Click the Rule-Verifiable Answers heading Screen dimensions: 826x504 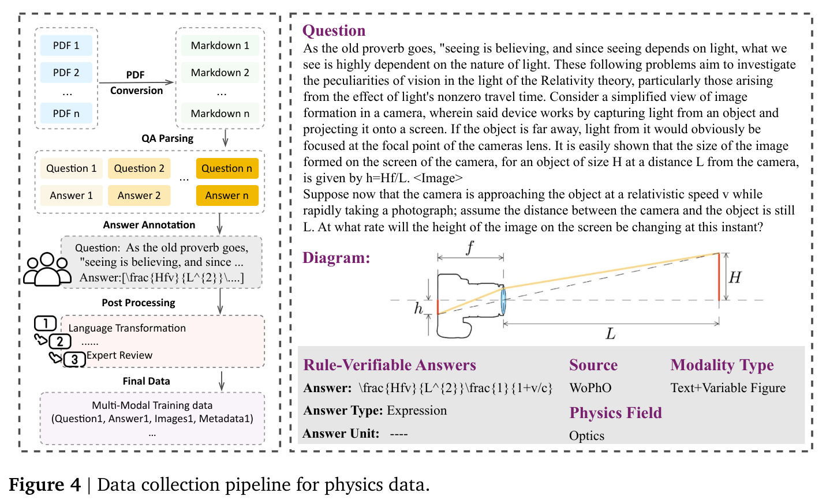coord(390,365)
